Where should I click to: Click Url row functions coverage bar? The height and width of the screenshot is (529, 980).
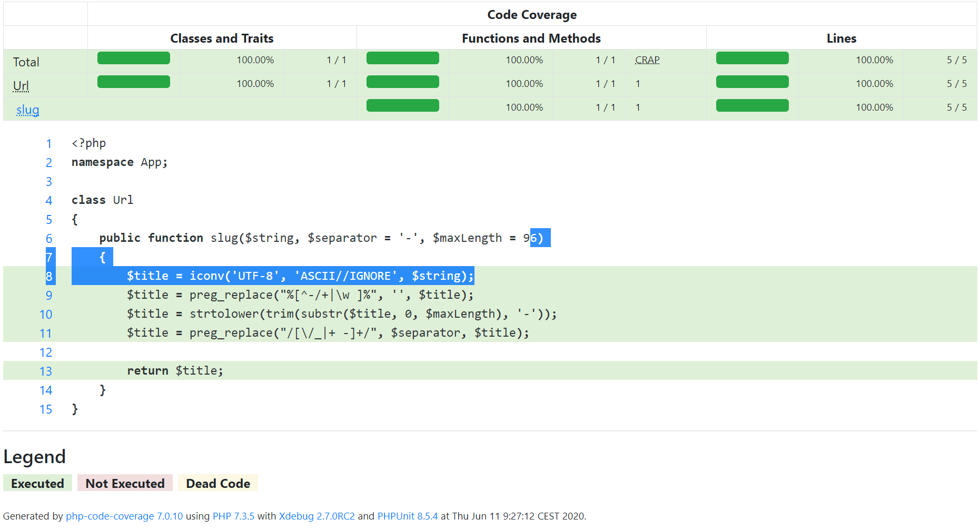(x=403, y=82)
